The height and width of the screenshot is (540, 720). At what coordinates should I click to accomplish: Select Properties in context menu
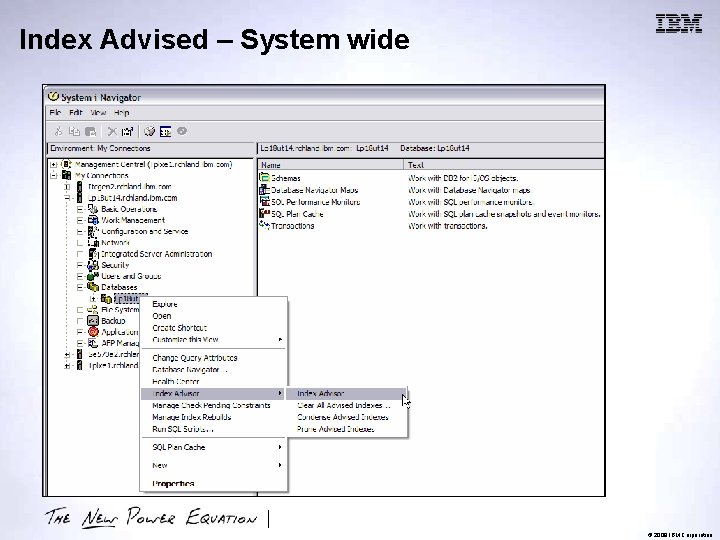pos(214,484)
